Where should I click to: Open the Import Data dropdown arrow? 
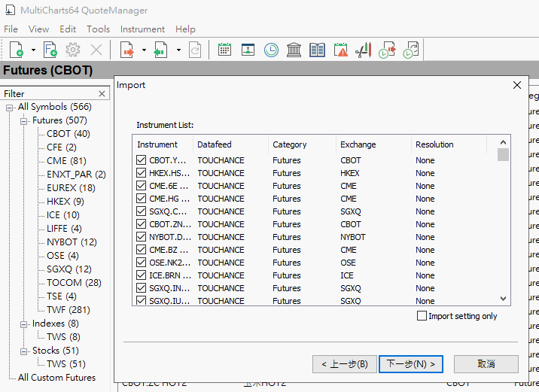pyautogui.click(x=144, y=50)
